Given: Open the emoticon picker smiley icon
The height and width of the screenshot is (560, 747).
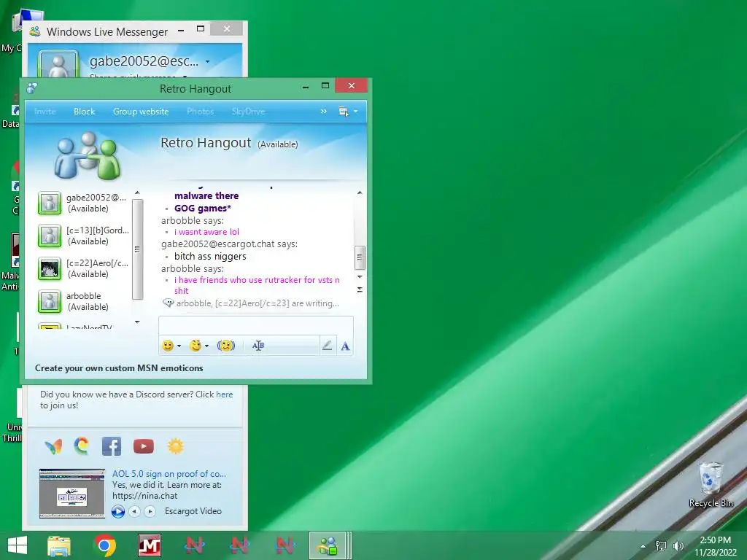Looking at the screenshot, I should tap(168, 346).
